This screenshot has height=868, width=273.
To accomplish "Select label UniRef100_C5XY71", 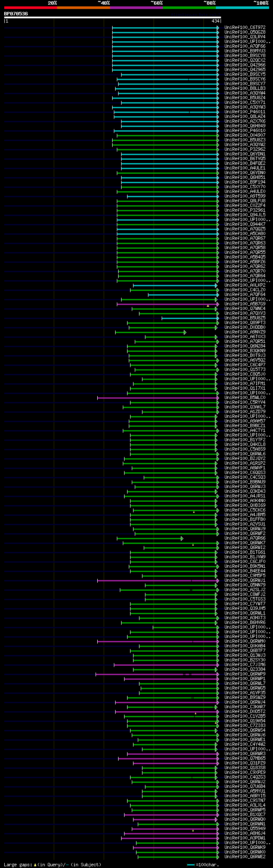I will [x=245, y=103].
